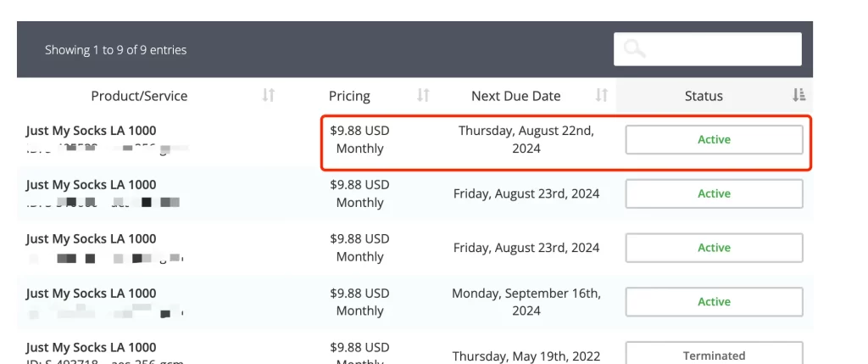
Task: Click the Product/Service column header
Action: click(x=140, y=96)
